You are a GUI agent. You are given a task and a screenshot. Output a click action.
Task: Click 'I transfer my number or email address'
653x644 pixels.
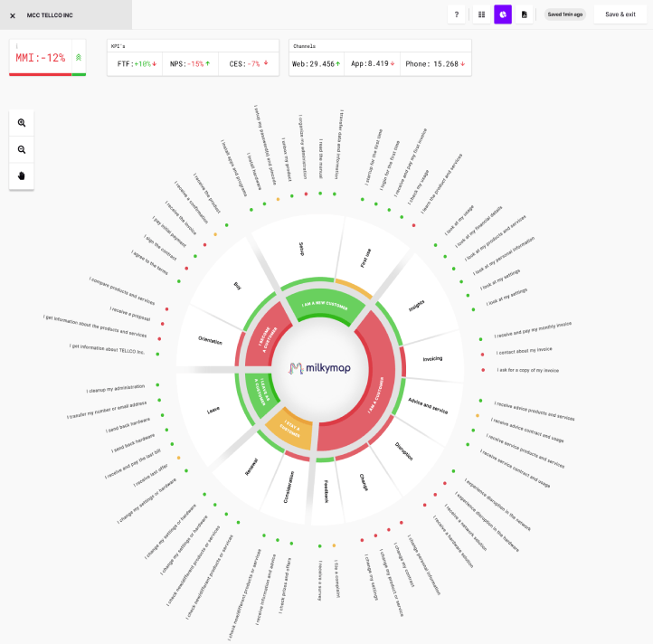tap(107, 410)
